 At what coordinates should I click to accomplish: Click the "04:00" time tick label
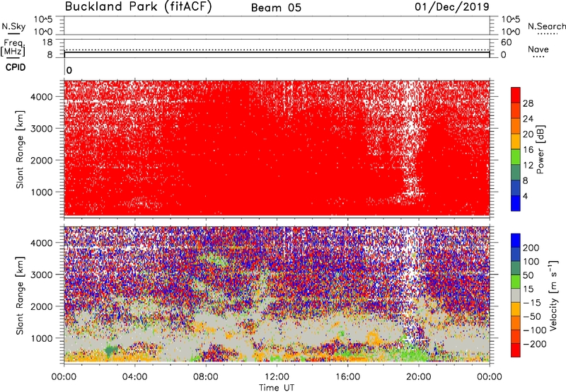134,377
